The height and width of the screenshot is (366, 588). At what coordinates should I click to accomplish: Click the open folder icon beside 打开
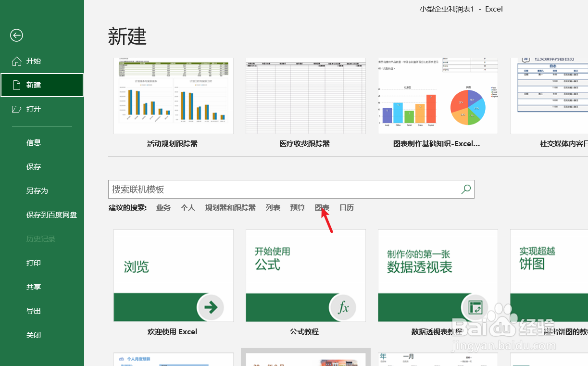[17, 109]
